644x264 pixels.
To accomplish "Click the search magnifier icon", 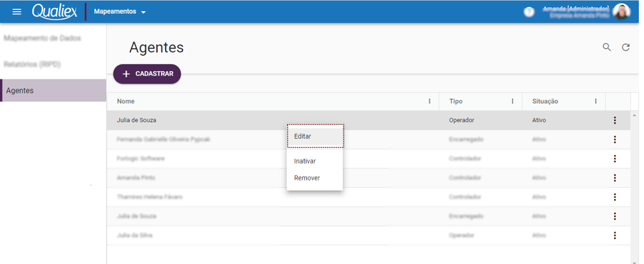I will click(607, 47).
